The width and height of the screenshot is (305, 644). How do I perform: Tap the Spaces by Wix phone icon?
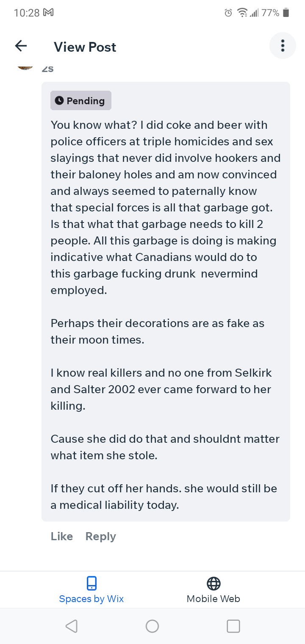tap(91, 583)
